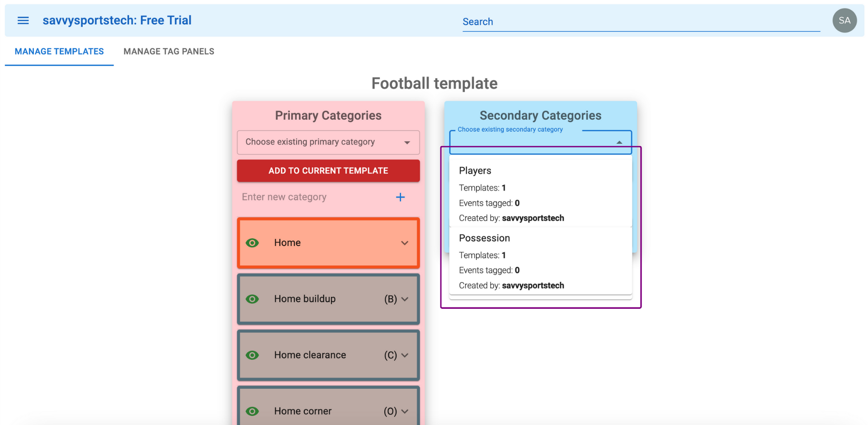This screenshot has height=425, width=868.
Task: Click the SA user avatar
Action: [x=844, y=20]
